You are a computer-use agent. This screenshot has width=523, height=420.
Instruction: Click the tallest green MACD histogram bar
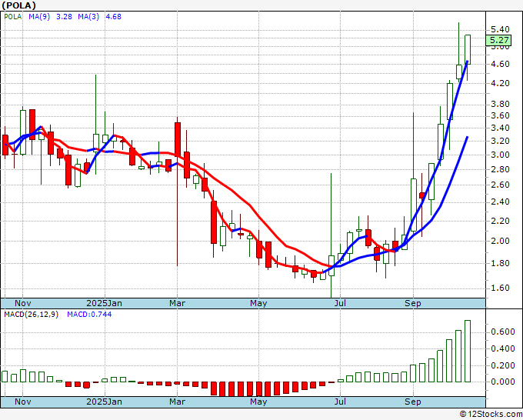[467, 351]
